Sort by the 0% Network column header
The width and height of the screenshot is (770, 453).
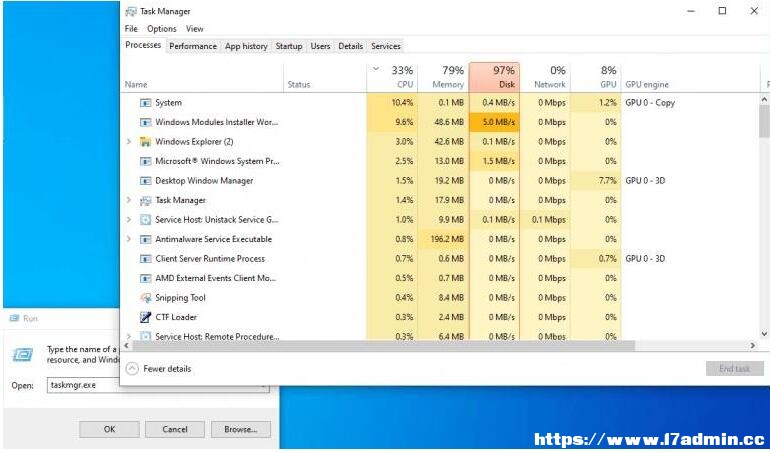click(545, 77)
